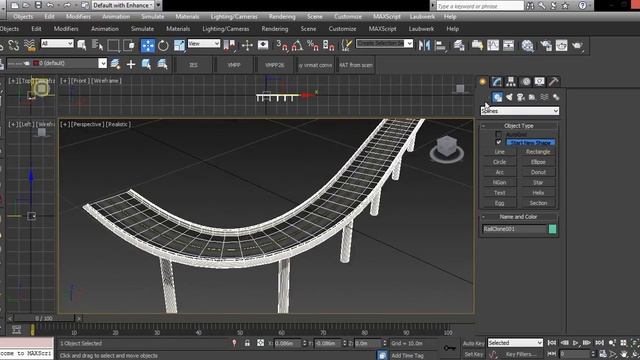Click the Rendered Frame Window icon
The height and width of the screenshot is (360, 640).
(x=561, y=45)
